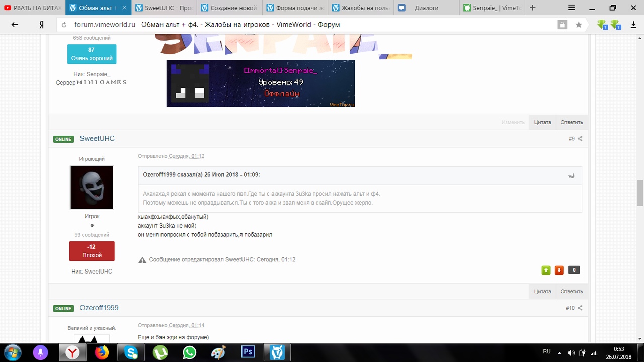Open Photoshop from the taskbar

tap(248, 353)
